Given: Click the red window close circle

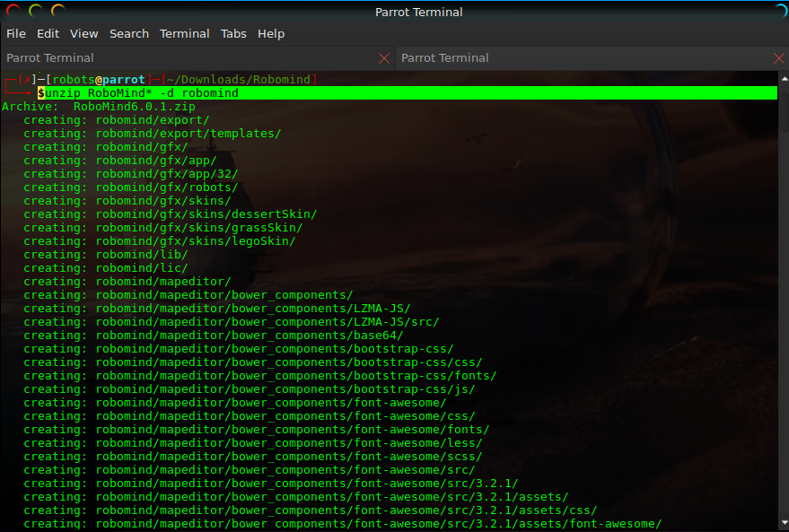Looking at the screenshot, I should click(x=13, y=10).
